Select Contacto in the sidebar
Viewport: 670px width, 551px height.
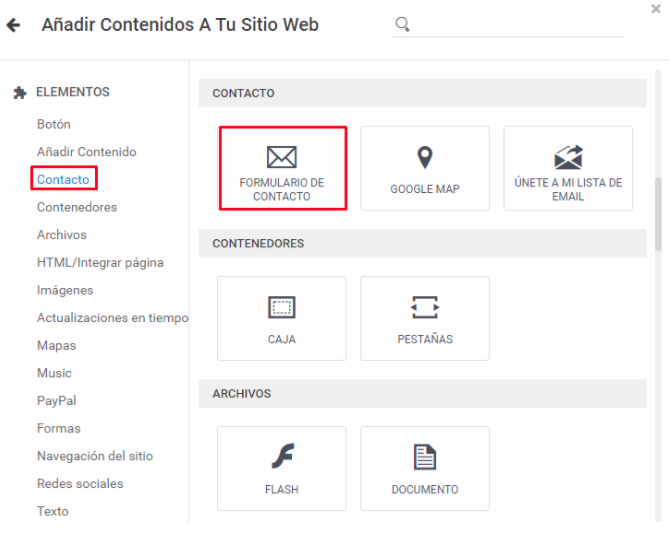(63, 179)
